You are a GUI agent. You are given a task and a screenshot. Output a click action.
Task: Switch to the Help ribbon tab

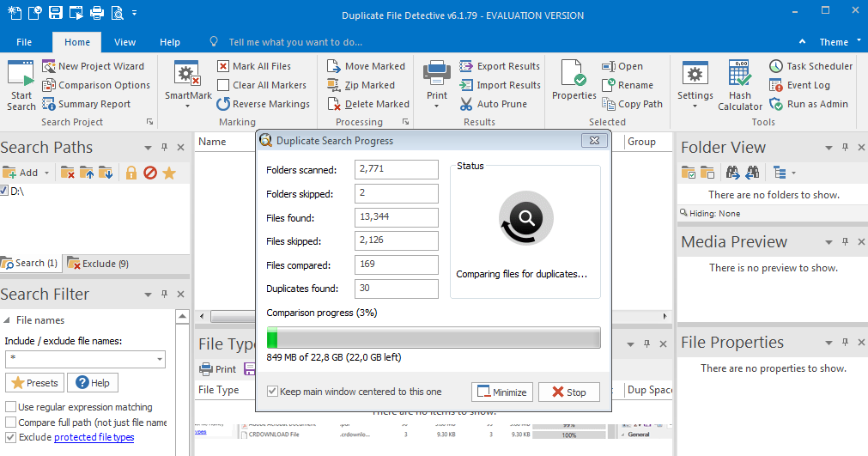tap(170, 42)
